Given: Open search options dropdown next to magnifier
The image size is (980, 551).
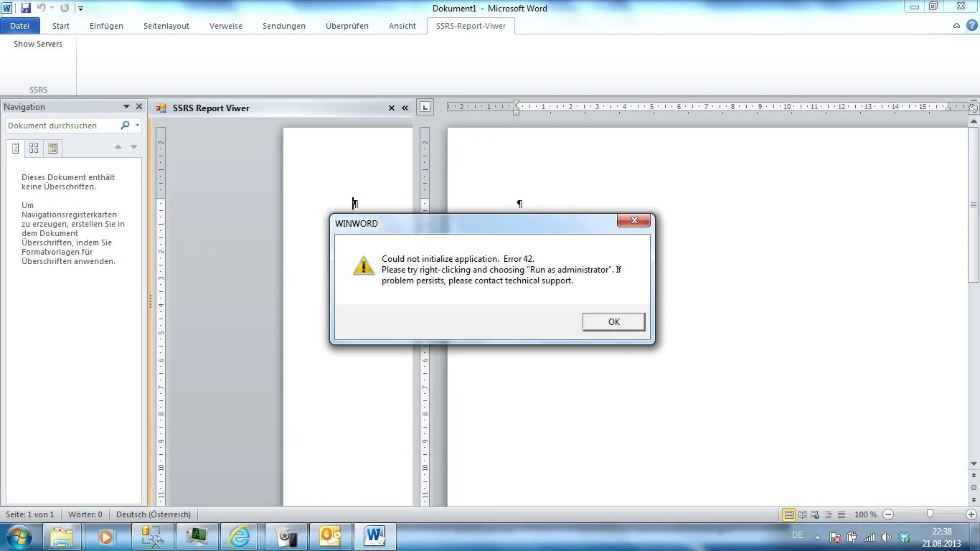Looking at the screenshot, I should (137, 126).
